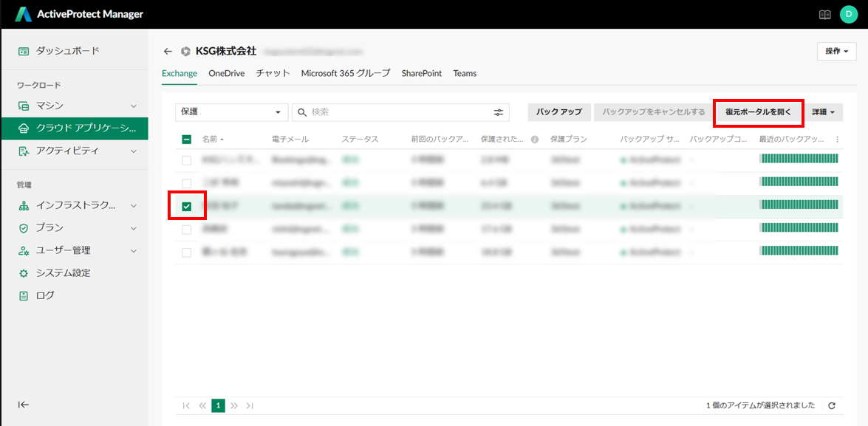868x426 pixels.
Task: Go to the first page arrow
Action: (x=187, y=405)
